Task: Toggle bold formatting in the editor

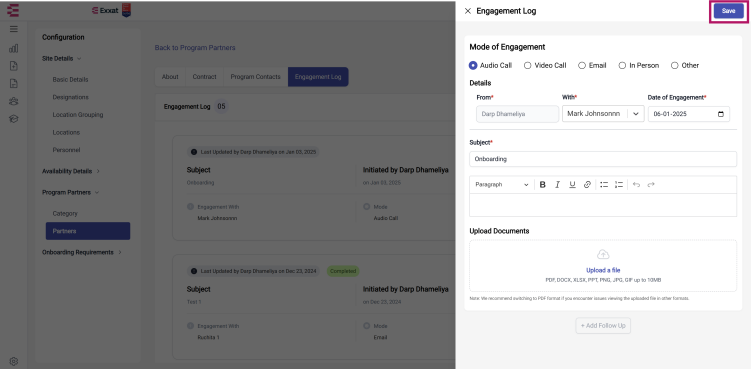Action: (x=542, y=185)
